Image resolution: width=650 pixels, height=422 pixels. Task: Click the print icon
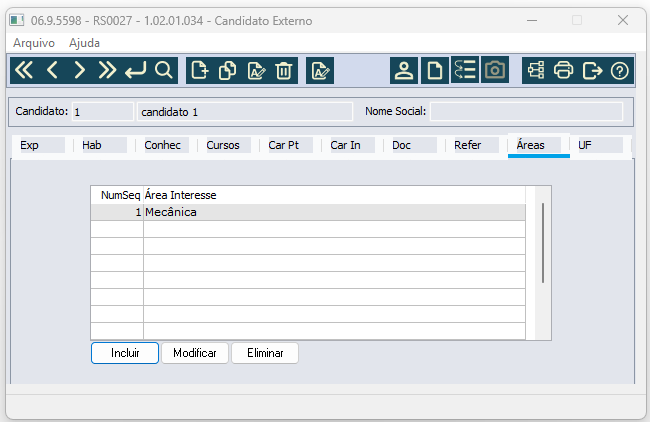point(563,70)
